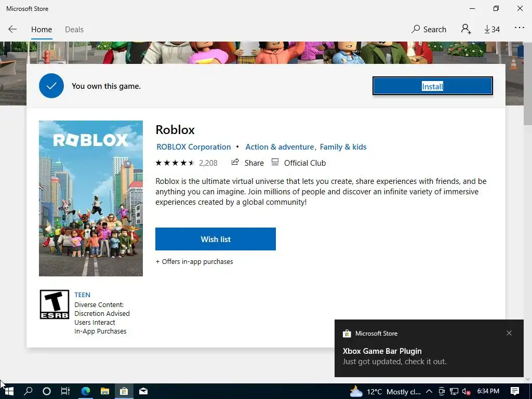Open the Deals tab
The image size is (532, 399).
(74, 30)
